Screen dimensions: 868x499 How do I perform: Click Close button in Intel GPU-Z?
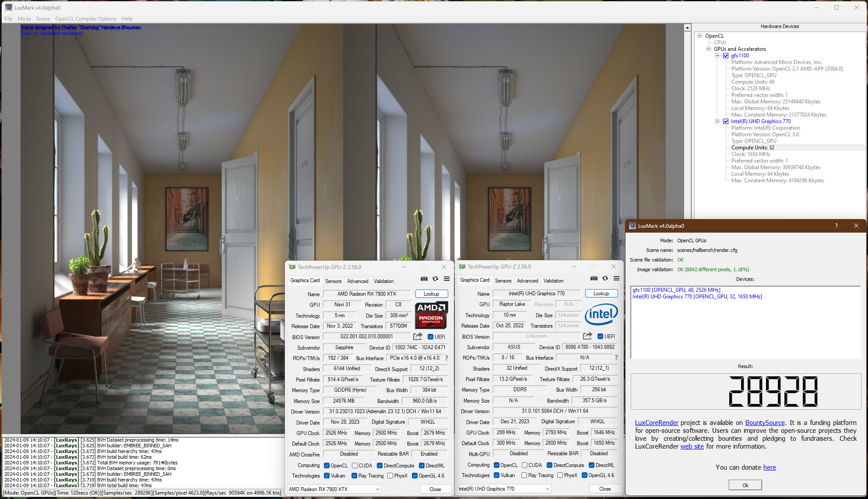click(x=605, y=488)
